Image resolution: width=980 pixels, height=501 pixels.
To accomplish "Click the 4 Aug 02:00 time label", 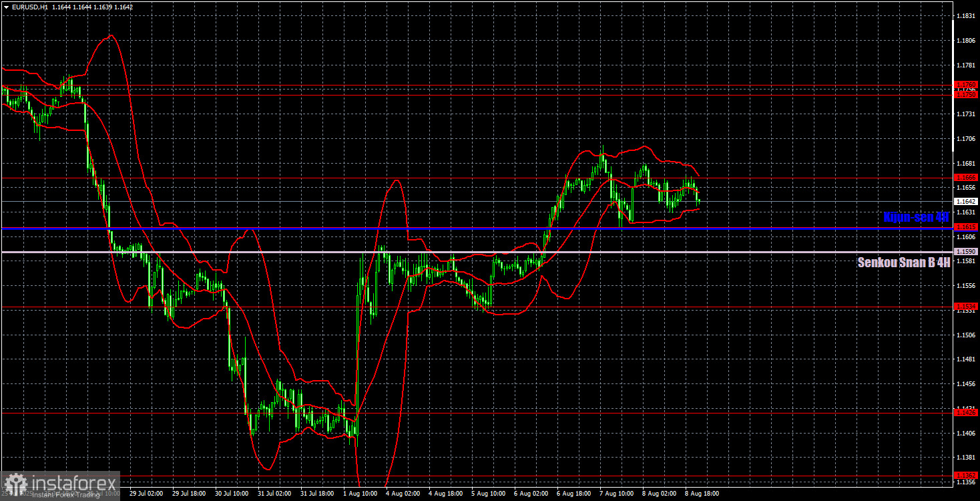I will (404, 494).
